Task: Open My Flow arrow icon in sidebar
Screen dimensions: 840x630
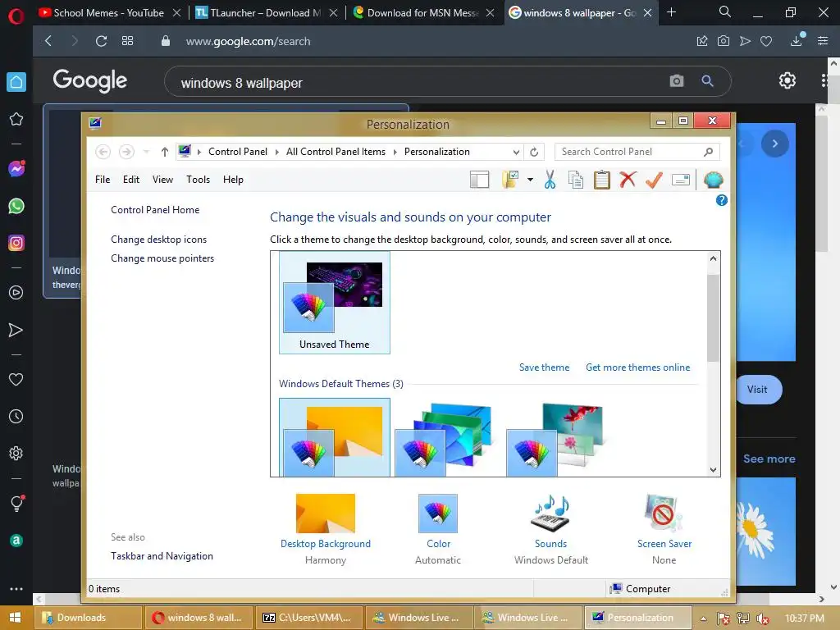Action: tap(16, 330)
